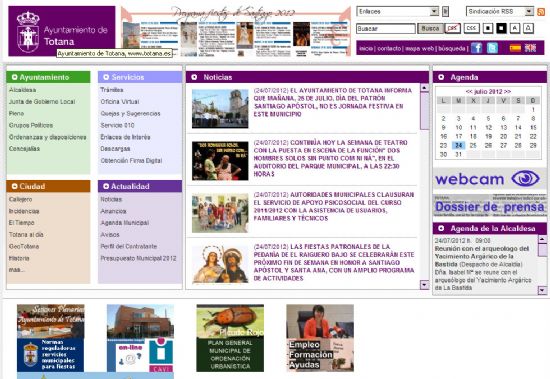Open Raiguero Bajo fiestas news thumbnail
Image resolution: width=550 pixels, height=379 pixels.
(x=220, y=264)
